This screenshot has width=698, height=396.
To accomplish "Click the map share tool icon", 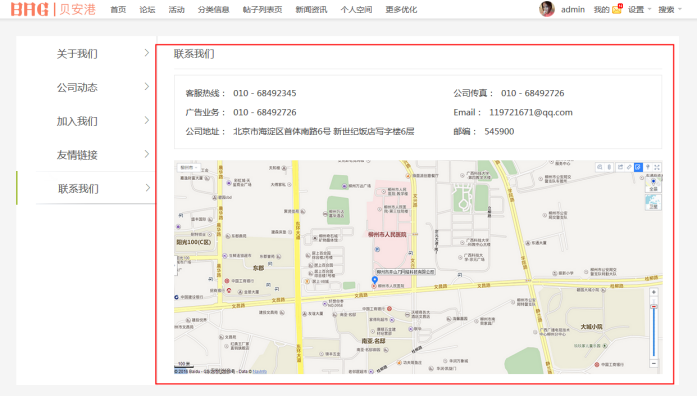I will coord(620,167).
